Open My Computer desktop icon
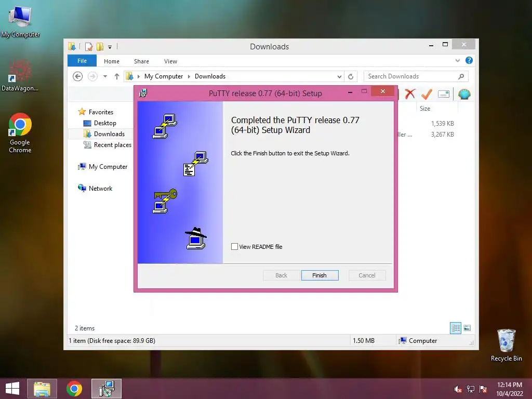 coord(20,21)
